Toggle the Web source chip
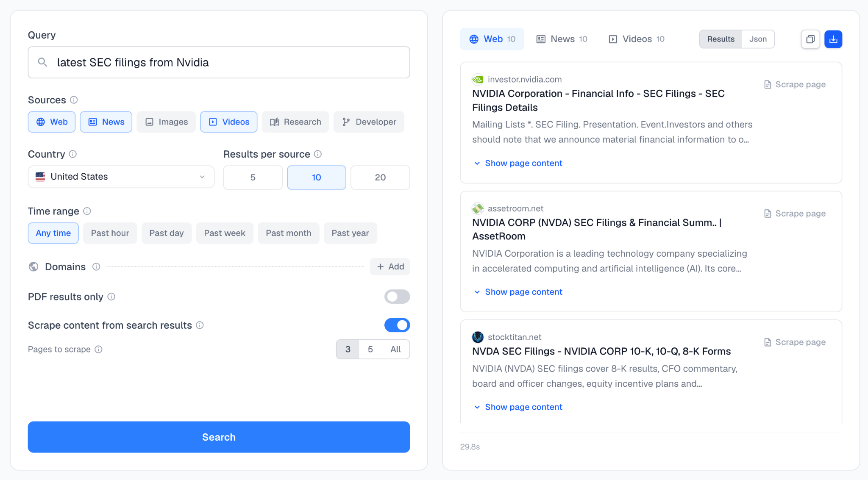Viewport: 868px width, 480px height. click(52, 122)
